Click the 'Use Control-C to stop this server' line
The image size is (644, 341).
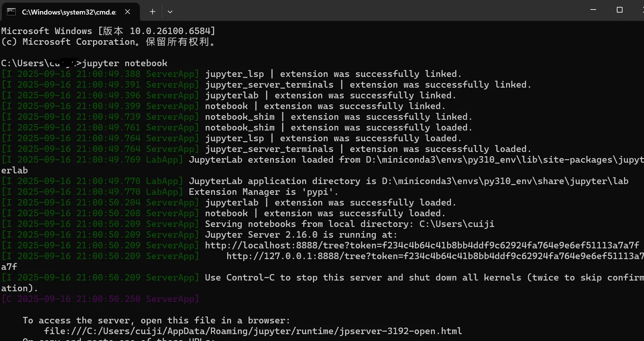424,277
